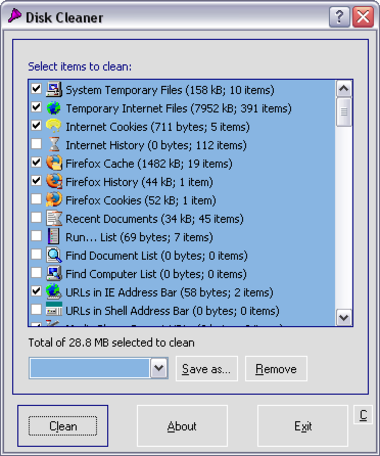Uncheck Firefox Cache checkbox
This screenshot has height=456, width=380.
click(x=36, y=162)
